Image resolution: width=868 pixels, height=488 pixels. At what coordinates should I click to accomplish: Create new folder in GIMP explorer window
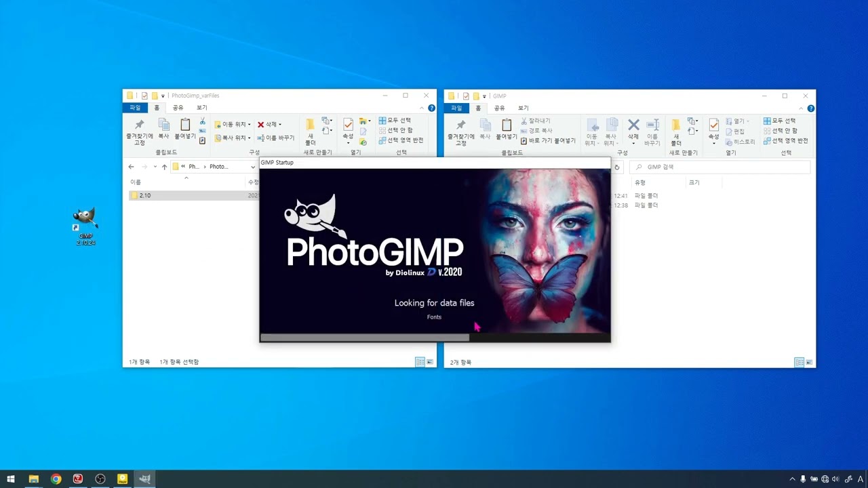(676, 132)
